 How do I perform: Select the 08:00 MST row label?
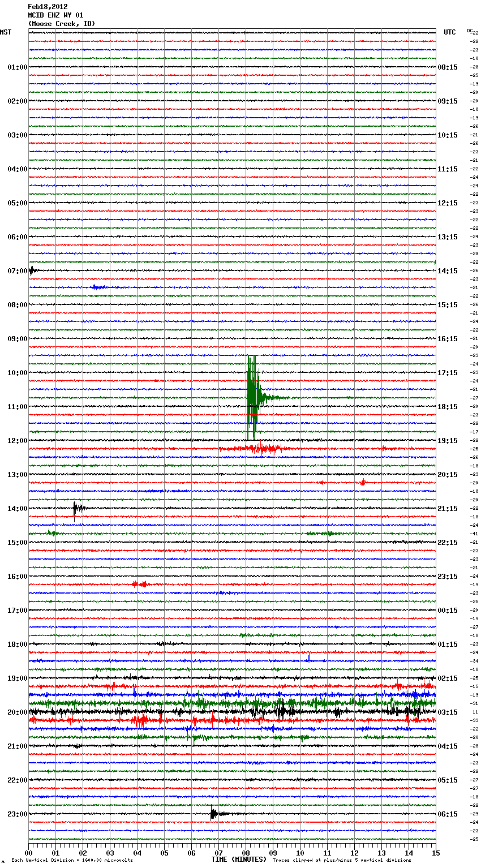click(x=17, y=305)
